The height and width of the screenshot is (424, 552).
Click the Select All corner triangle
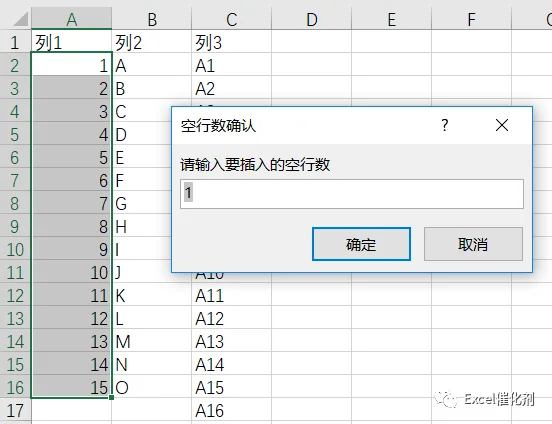pos(20,19)
